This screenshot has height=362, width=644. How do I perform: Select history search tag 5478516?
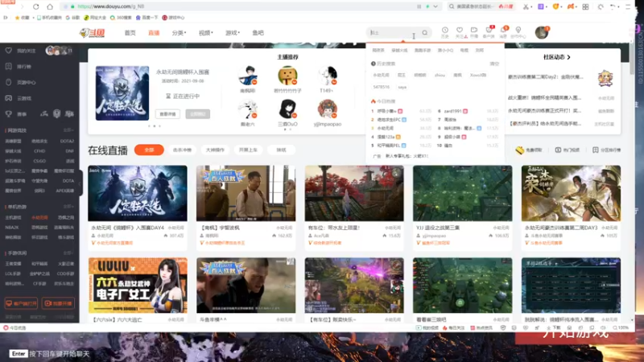(x=381, y=87)
